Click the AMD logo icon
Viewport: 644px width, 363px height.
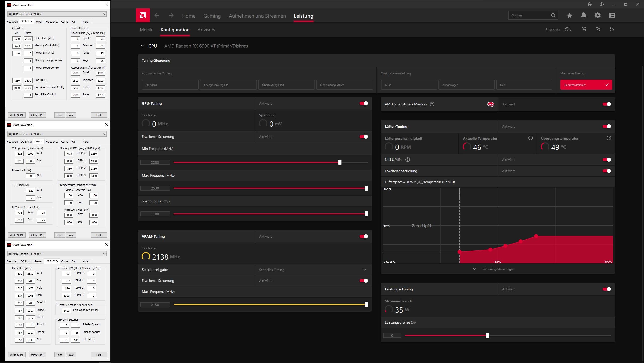[x=143, y=15]
